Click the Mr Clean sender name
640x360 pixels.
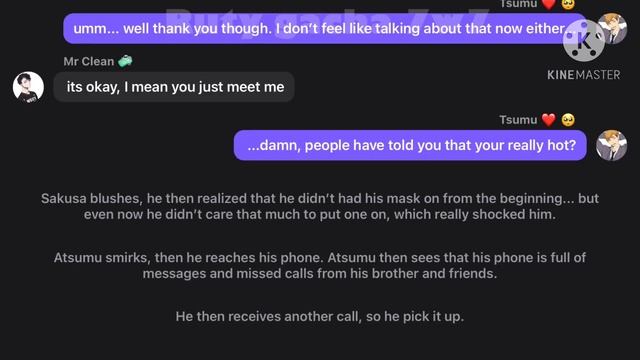point(89,61)
